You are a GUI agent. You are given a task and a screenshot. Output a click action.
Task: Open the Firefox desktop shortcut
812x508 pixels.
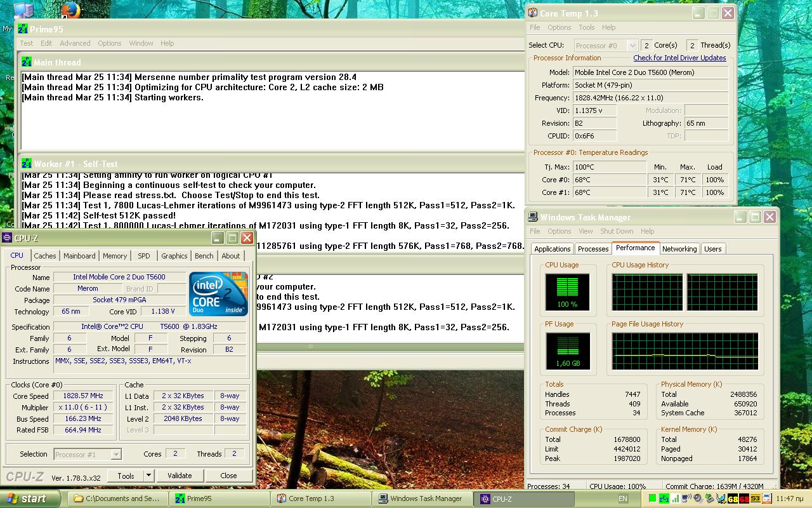pyautogui.click(x=70, y=9)
